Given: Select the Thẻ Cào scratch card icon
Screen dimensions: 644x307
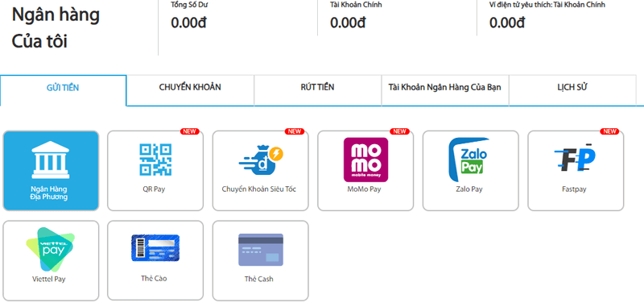Looking at the screenshot, I should (155, 248).
